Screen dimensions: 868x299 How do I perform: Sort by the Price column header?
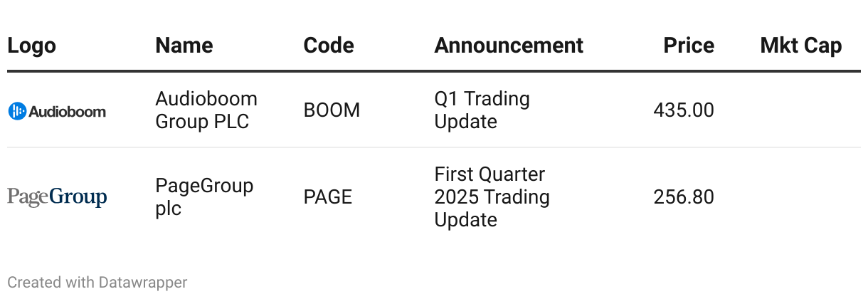[689, 46]
